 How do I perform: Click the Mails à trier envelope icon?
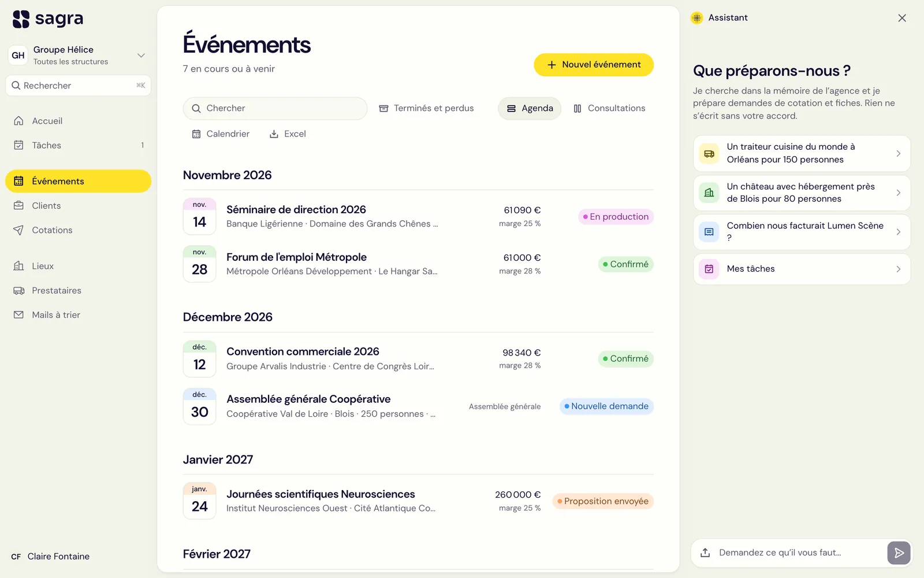(18, 315)
